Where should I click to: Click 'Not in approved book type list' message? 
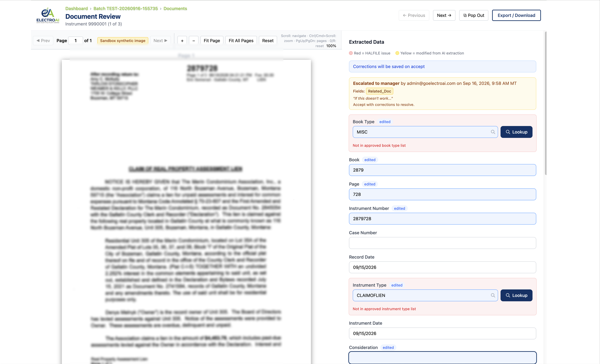click(379, 146)
